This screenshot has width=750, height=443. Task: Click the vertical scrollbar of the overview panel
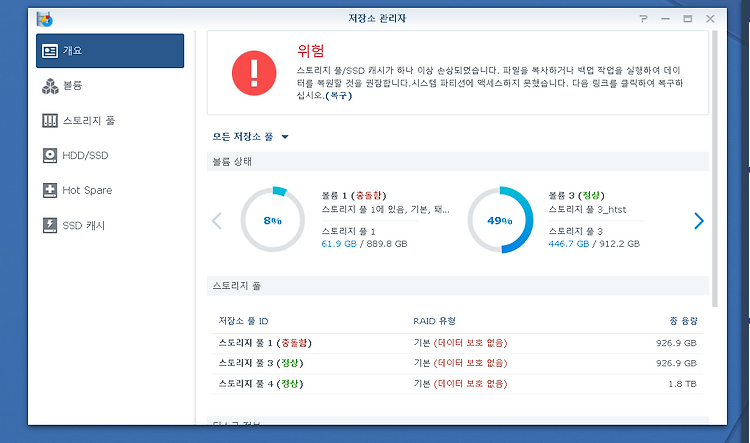tap(715, 168)
